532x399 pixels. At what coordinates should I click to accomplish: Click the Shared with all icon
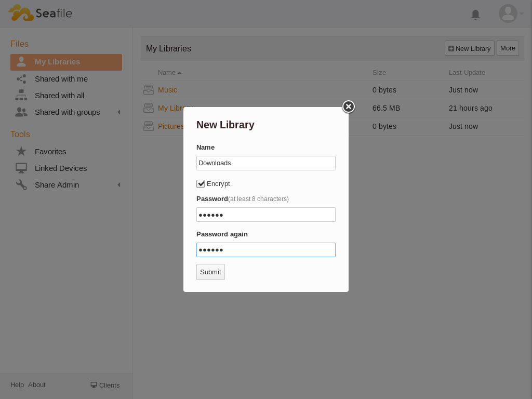point(21,96)
